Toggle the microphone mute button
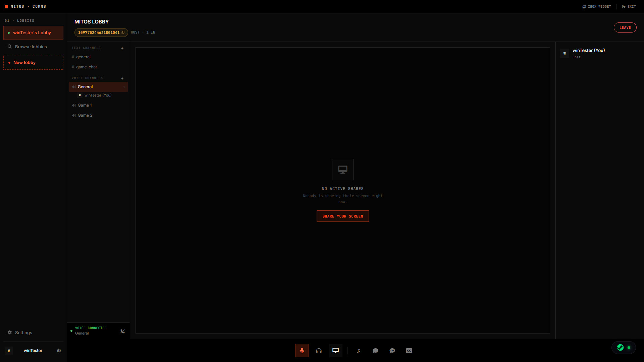 pyautogui.click(x=302, y=351)
